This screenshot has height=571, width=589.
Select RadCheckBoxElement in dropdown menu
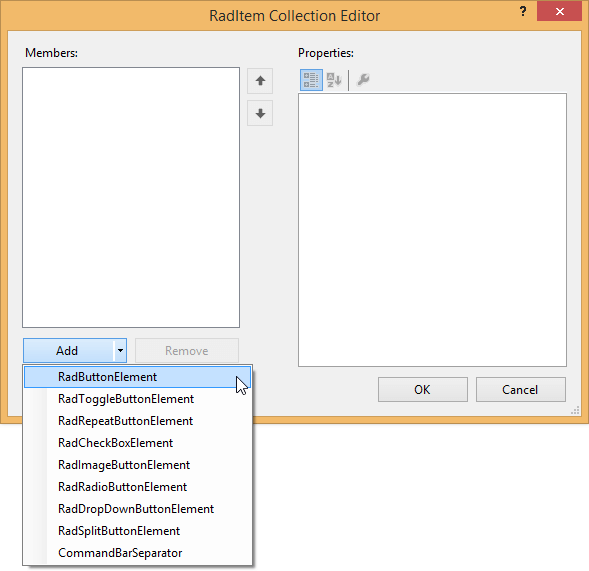click(137, 443)
